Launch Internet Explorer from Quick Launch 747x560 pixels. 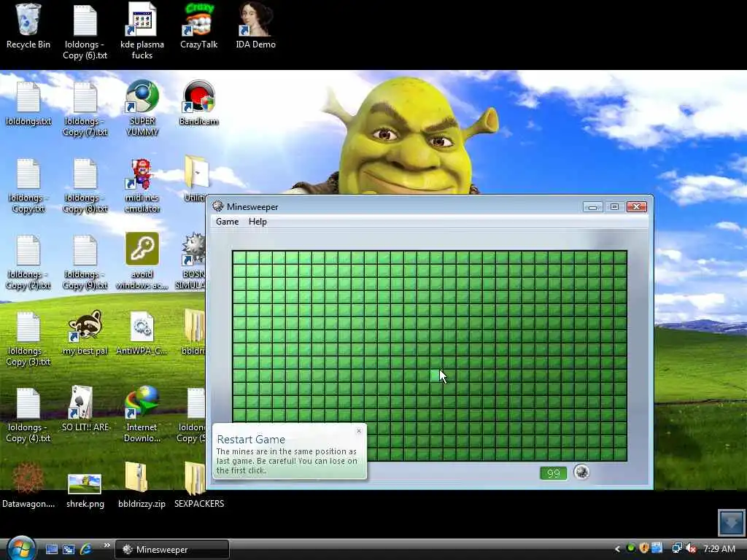point(86,549)
